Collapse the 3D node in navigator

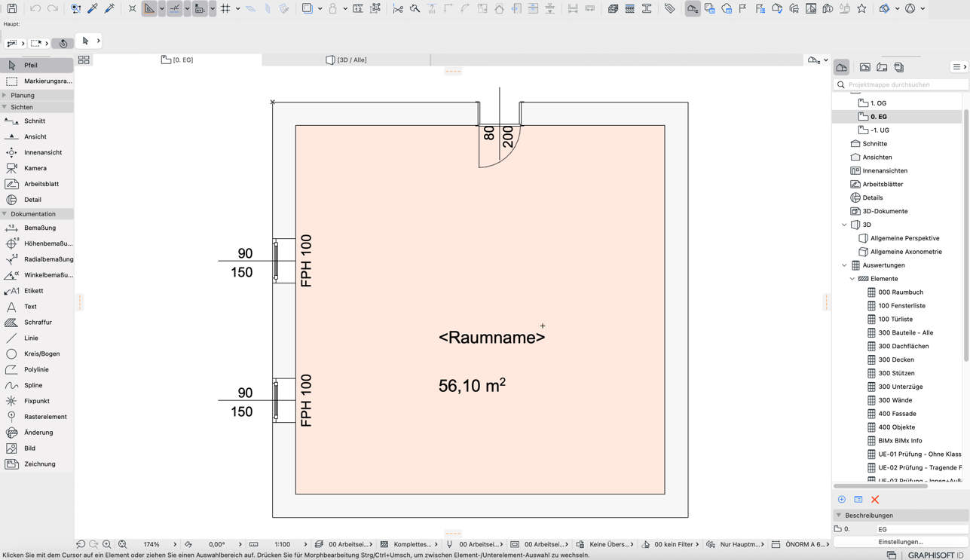844,225
